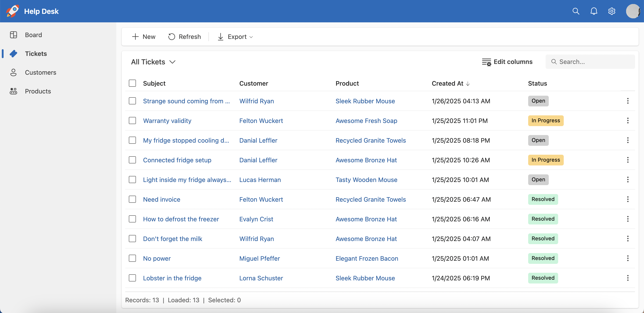Click date 1/25/2025 01:01 AM

click(460, 258)
